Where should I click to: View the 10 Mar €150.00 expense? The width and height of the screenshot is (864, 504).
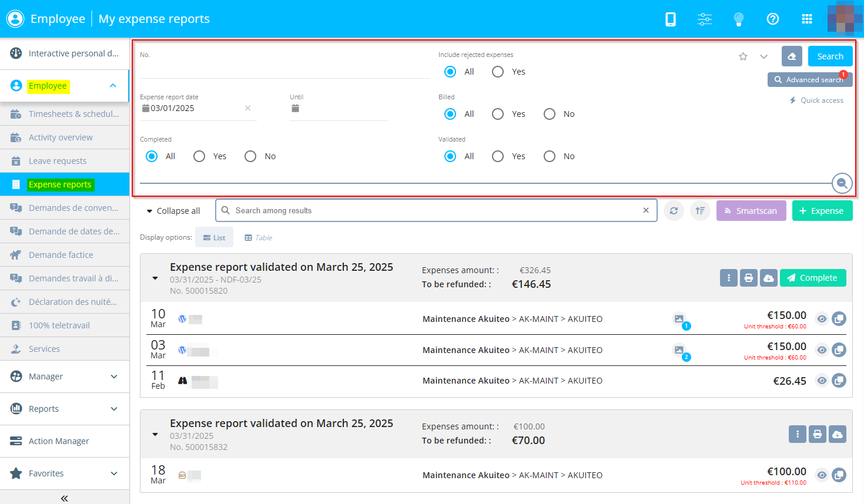[822, 319]
